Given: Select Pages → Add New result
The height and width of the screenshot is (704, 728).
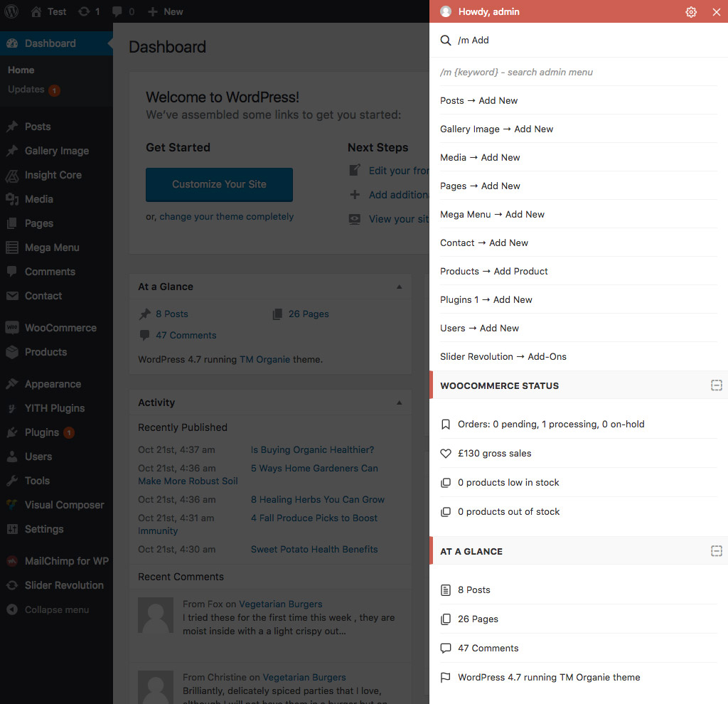Looking at the screenshot, I should pos(579,186).
